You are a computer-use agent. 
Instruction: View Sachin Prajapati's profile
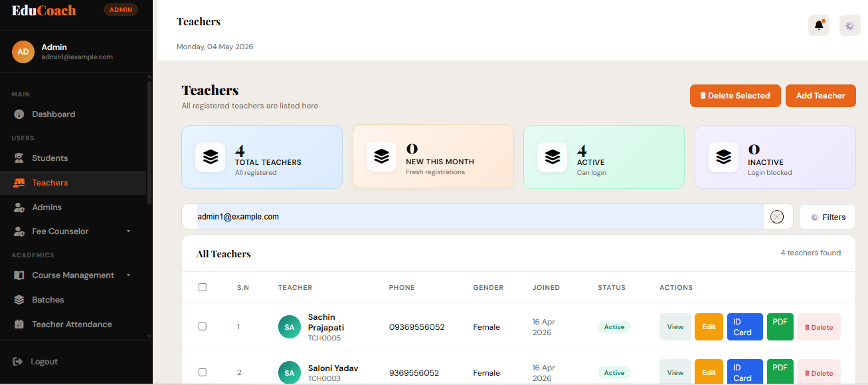(675, 326)
